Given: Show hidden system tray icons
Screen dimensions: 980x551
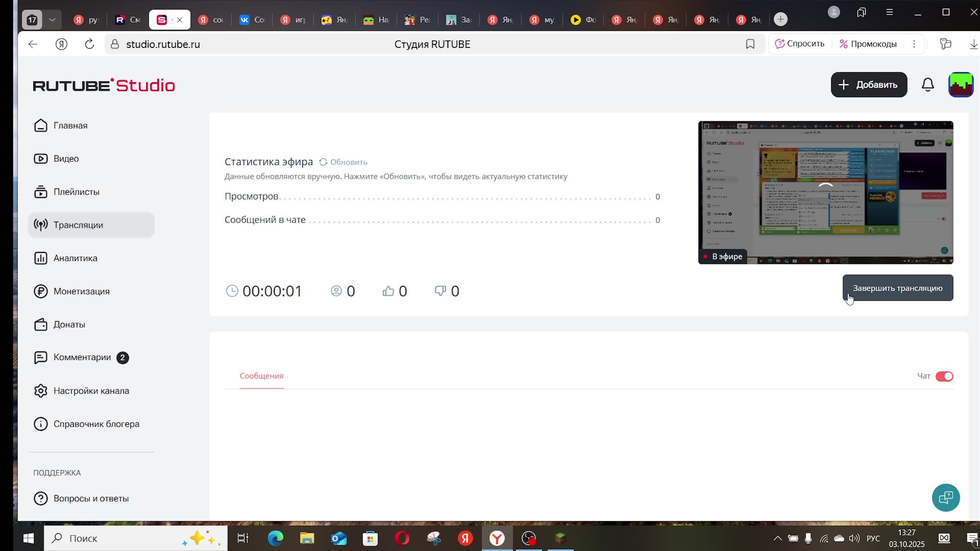Looking at the screenshot, I should pos(777,538).
